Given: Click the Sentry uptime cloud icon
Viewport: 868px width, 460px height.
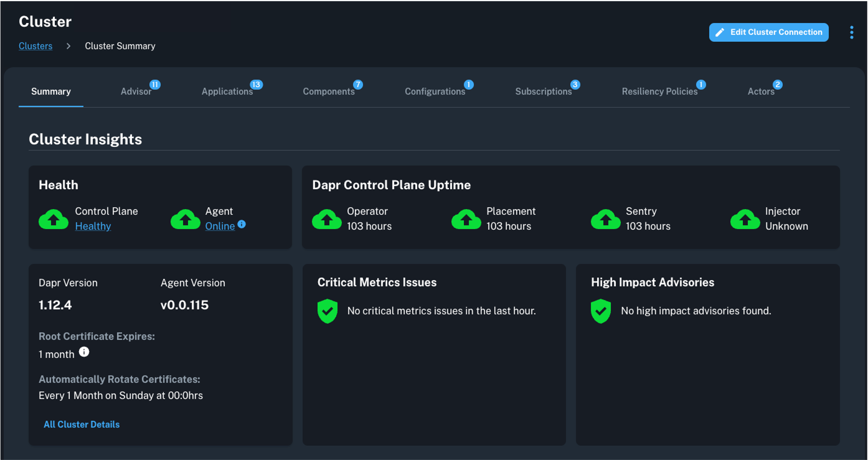Looking at the screenshot, I should pyautogui.click(x=606, y=219).
